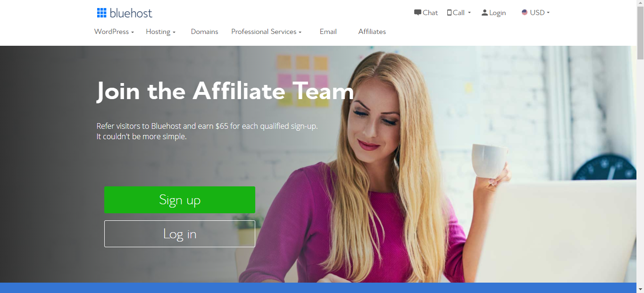Click the bluehost wordmark text
The height and width of the screenshot is (293, 644).
point(131,13)
